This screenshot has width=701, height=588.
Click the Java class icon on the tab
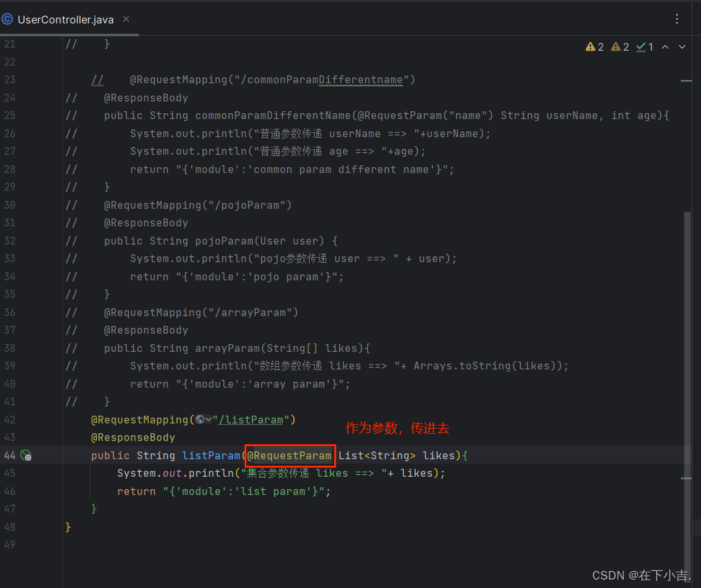click(x=7, y=20)
